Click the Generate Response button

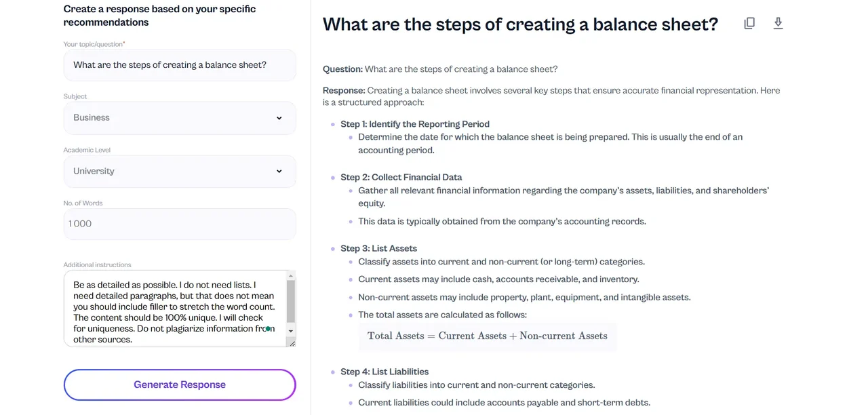(180, 384)
